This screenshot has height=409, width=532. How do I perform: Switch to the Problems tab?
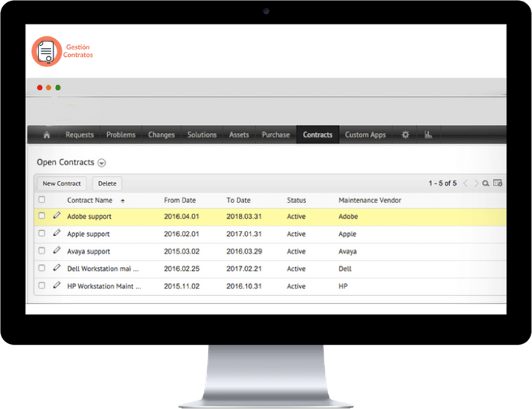(x=120, y=135)
